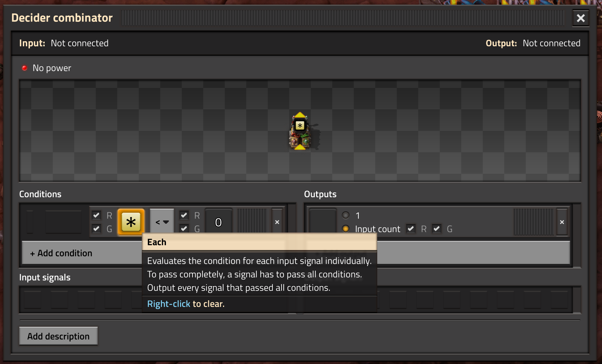Click Add description button
602x364 pixels.
pos(58,336)
